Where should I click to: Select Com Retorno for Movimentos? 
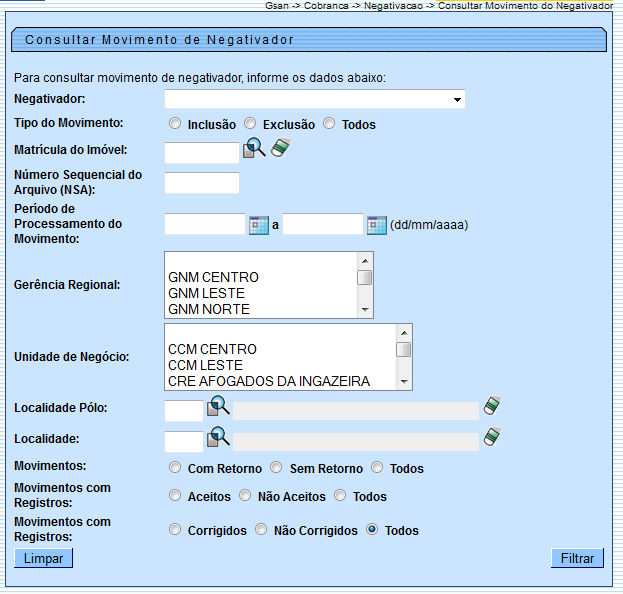[x=176, y=468]
